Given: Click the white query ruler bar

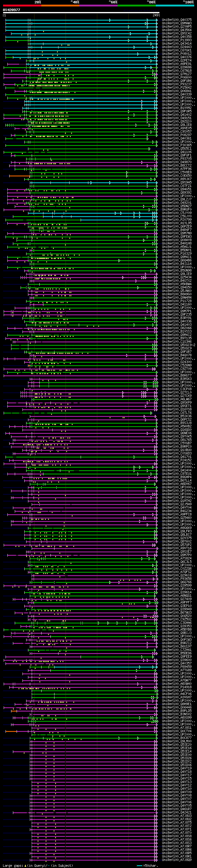Looking at the screenshot, I should (81, 12).
